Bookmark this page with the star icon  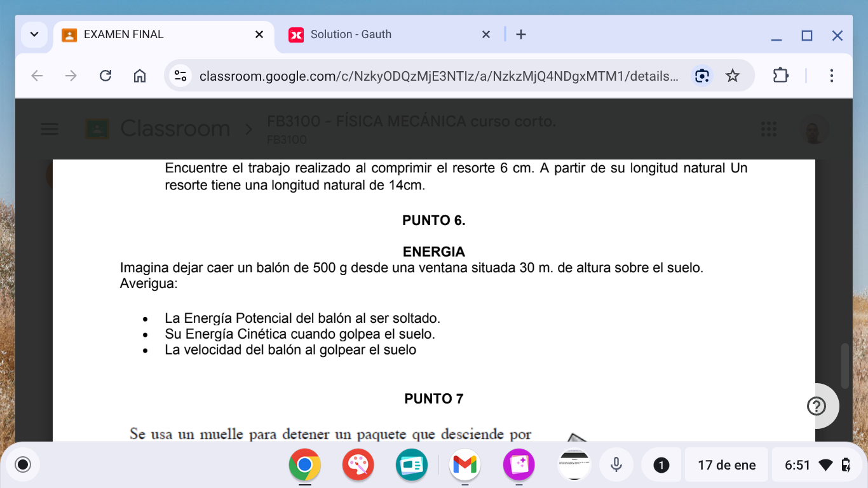tap(733, 76)
